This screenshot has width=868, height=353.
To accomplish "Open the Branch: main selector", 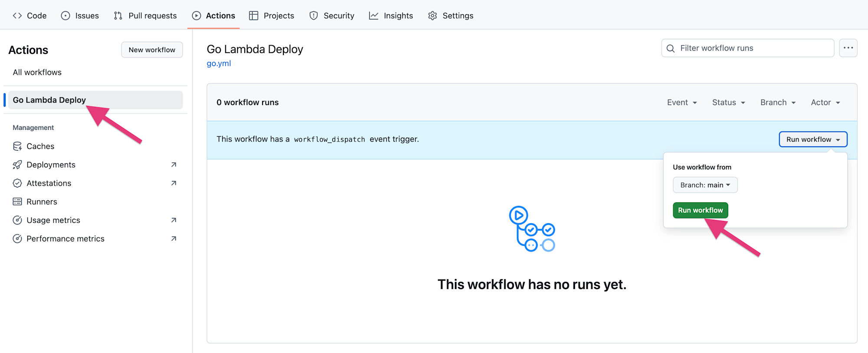I will pyautogui.click(x=705, y=185).
